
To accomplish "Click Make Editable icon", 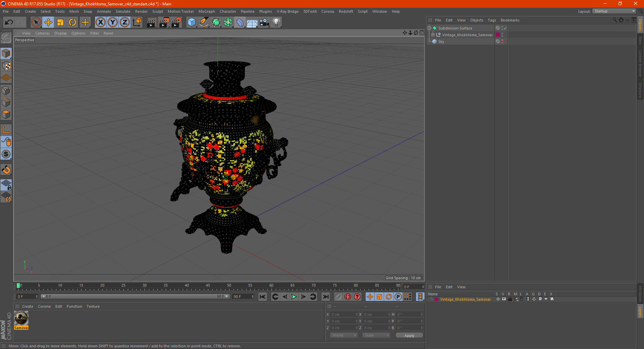I will tap(6, 39).
